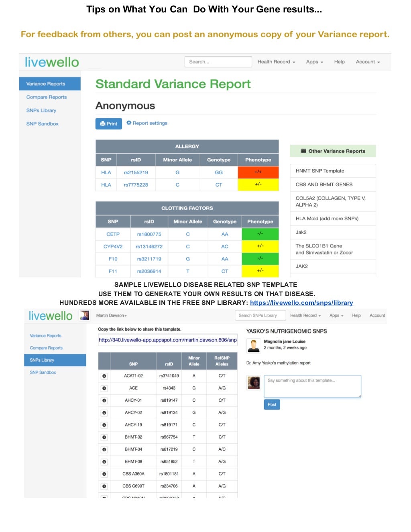
Task: Click the CETP SNP link
Action: click(x=113, y=234)
